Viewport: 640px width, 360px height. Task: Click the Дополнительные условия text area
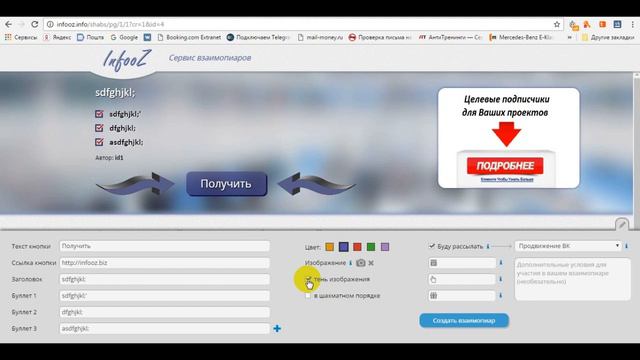click(573, 279)
